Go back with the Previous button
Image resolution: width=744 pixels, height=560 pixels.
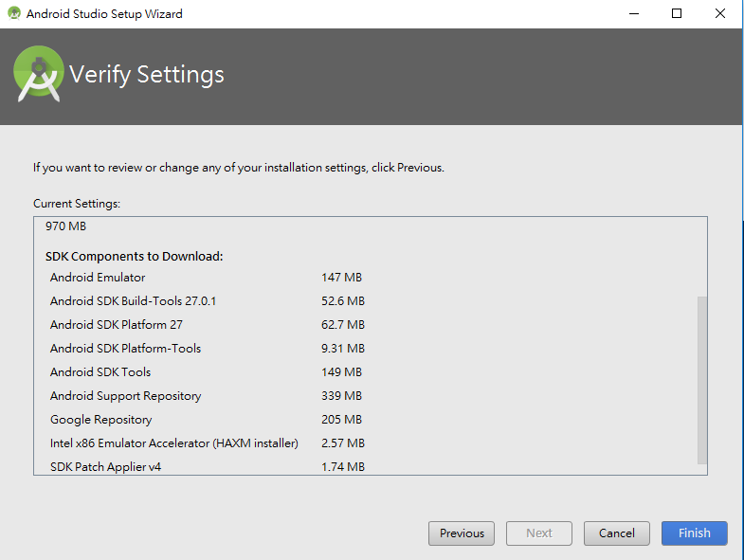pos(462,533)
